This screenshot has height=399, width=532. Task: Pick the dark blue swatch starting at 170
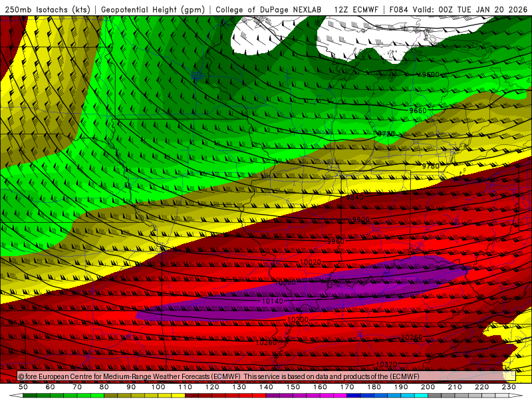[354, 396]
